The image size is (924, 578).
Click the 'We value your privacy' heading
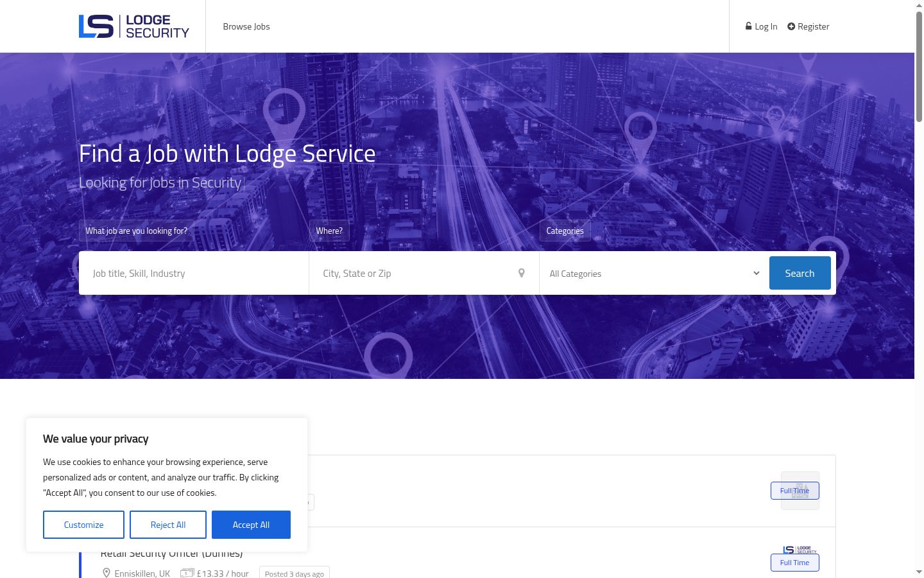click(x=96, y=439)
